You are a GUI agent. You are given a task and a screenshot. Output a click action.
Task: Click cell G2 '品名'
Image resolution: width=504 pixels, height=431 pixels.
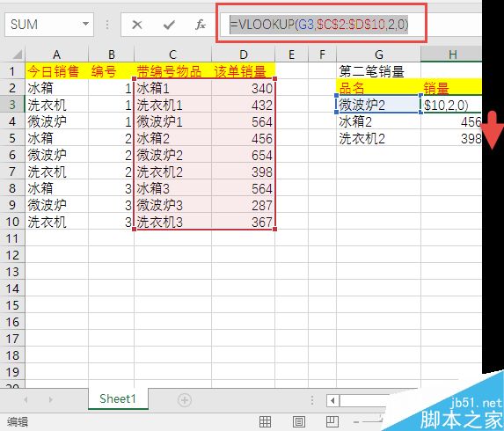[x=378, y=88]
